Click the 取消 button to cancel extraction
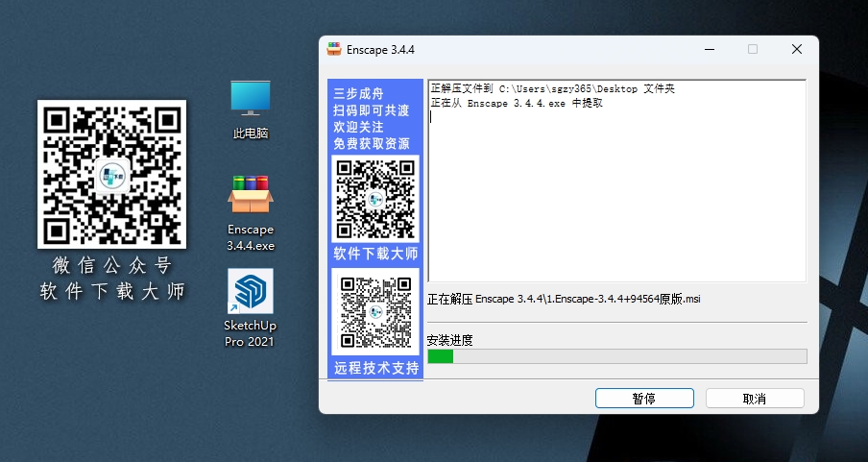The image size is (868, 462). (x=755, y=399)
